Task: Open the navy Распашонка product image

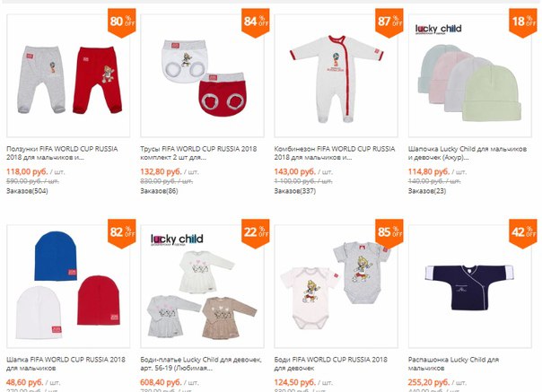Action: point(469,286)
